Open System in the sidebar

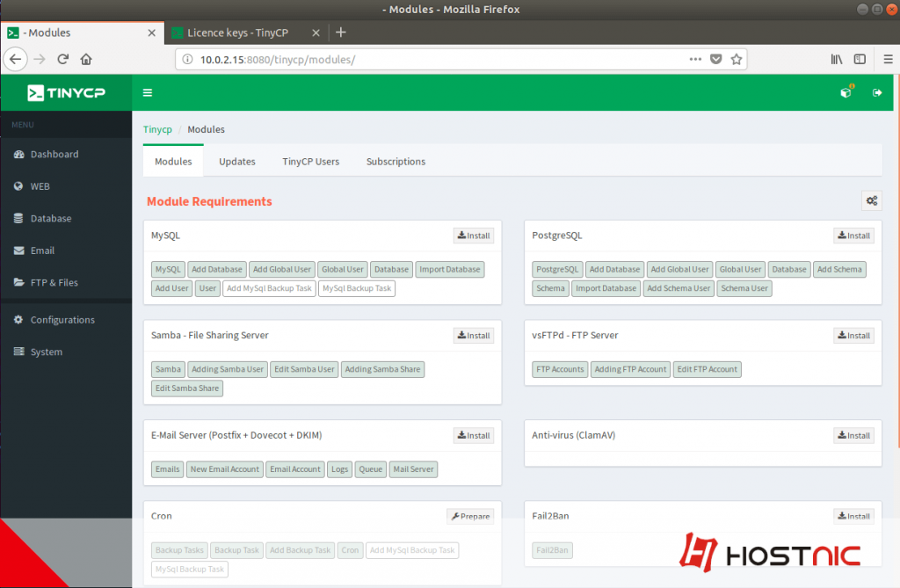tap(46, 352)
